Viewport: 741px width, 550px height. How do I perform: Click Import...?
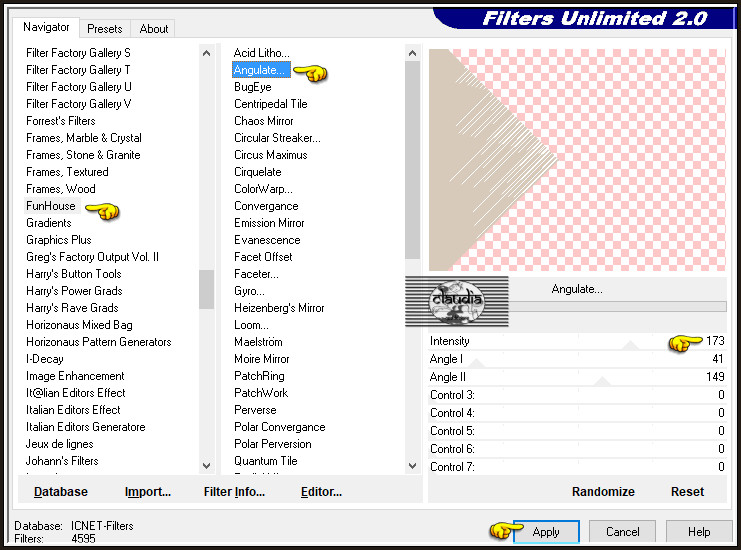147,491
